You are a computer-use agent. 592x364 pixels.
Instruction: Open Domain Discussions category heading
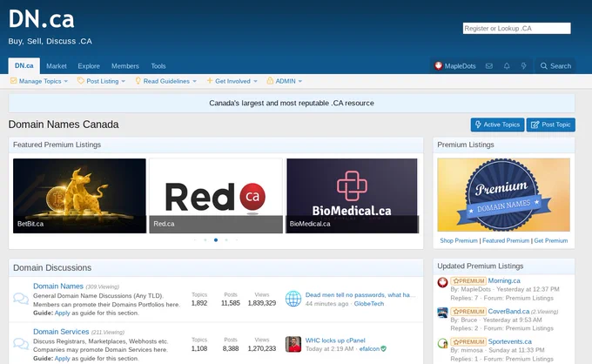pyautogui.click(x=52, y=267)
